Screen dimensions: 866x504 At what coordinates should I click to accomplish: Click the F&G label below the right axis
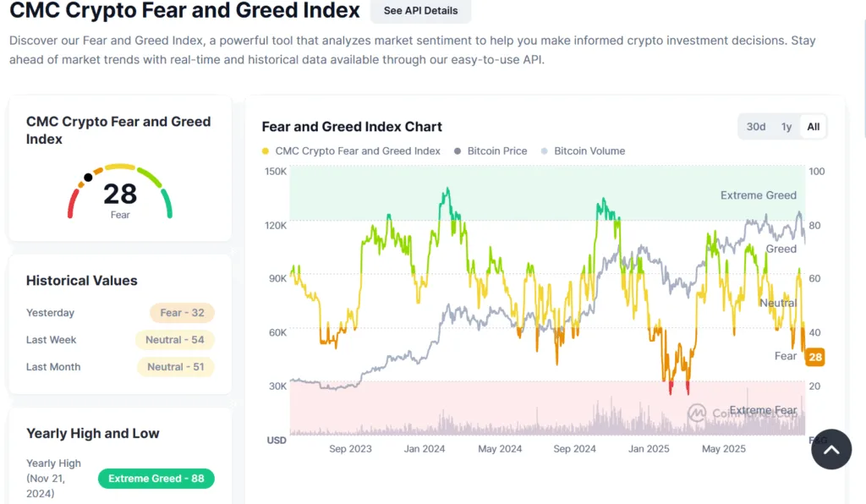point(818,441)
